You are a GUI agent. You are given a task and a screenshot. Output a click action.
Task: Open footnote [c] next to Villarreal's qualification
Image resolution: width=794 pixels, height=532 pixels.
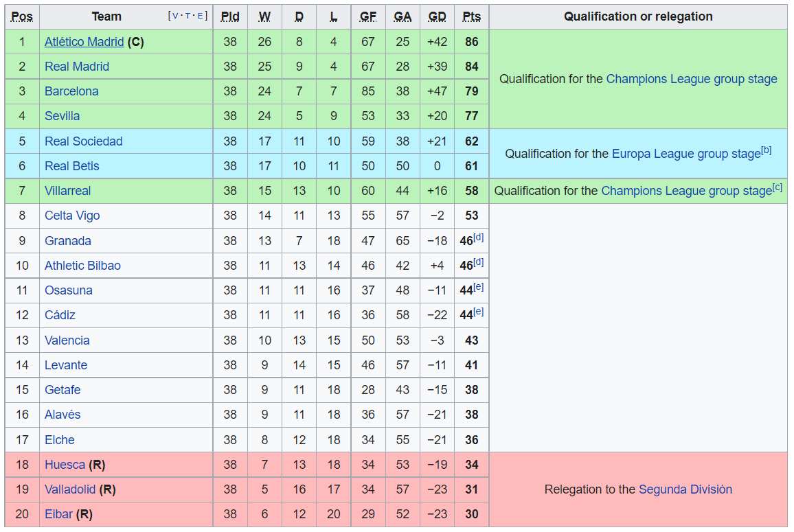pos(777,187)
